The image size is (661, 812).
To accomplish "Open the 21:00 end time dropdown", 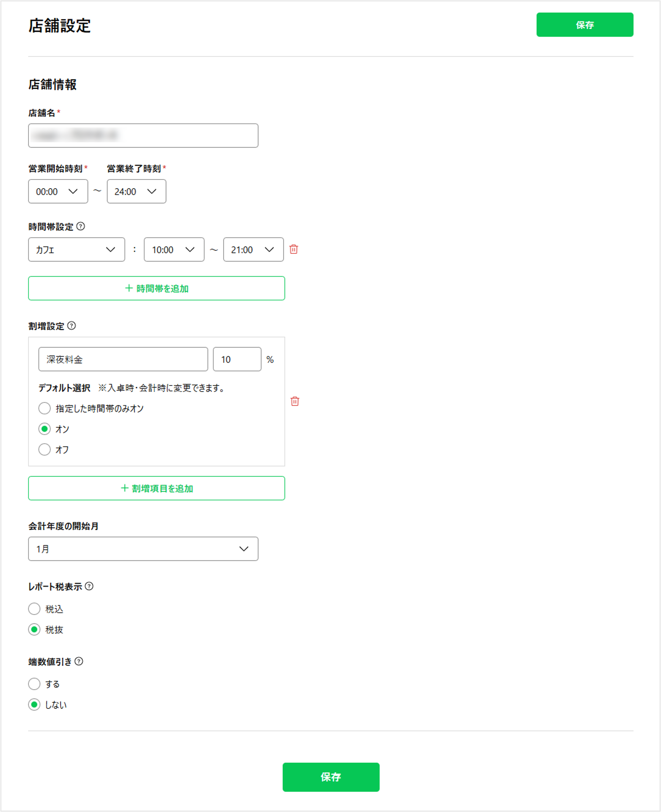I will [253, 250].
